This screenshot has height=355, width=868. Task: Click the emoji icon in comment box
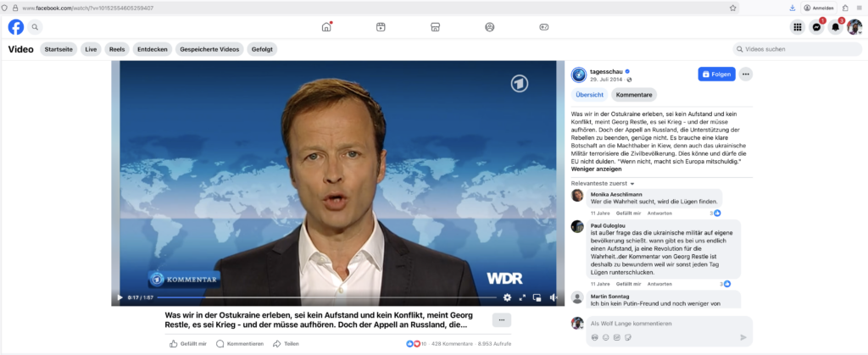point(605,337)
